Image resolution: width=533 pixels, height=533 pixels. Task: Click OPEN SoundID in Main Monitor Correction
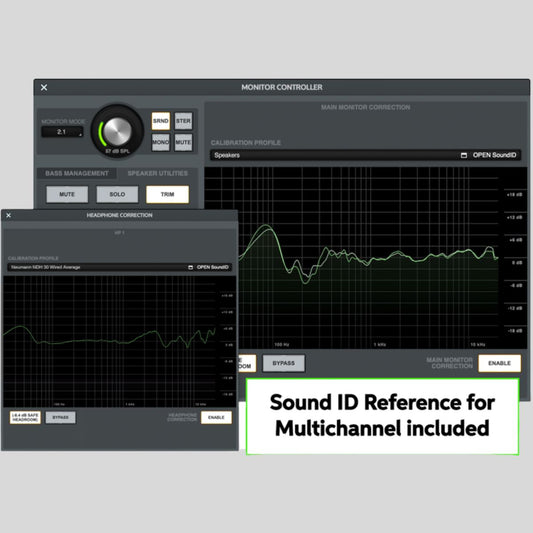click(x=494, y=155)
